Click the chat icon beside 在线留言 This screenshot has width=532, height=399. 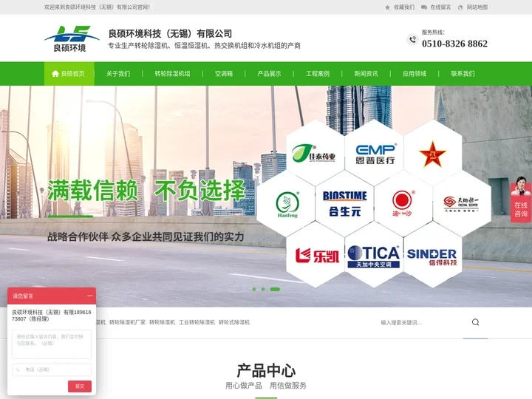point(424,7)
